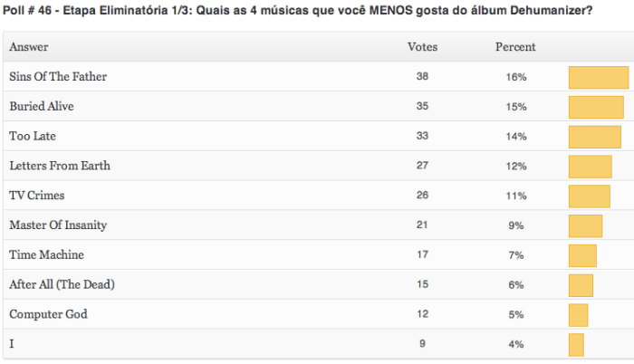Select the Computer God answer

click(49, 314)
